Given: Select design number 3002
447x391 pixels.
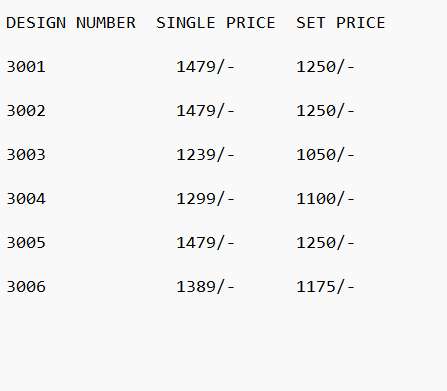Looking at the screenshot, I should [26, 111].
